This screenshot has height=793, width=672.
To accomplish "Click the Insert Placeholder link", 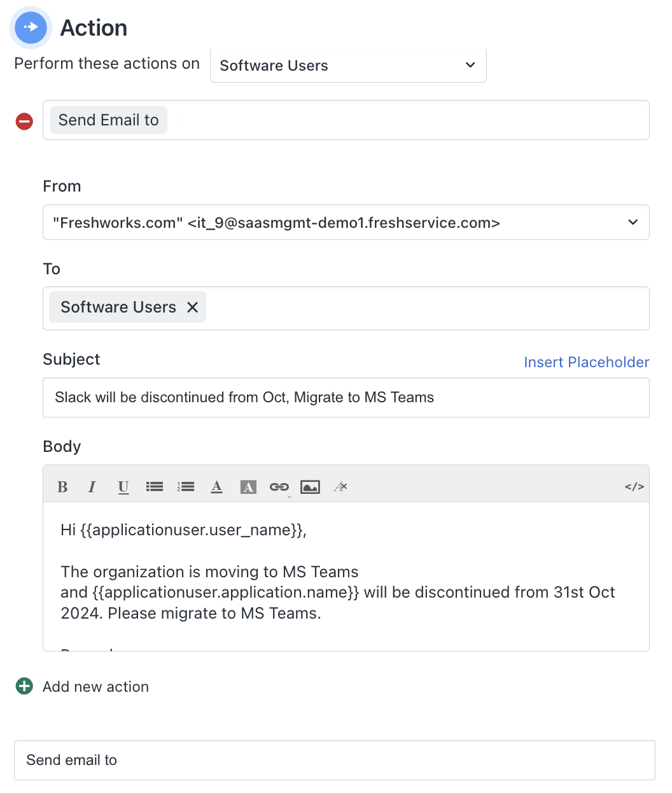I will click(586, 362).
